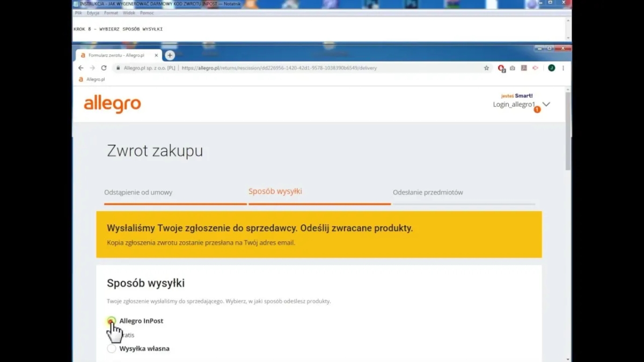Bookmark the page with the star icon
Viewport: 644px width, 362px height.
(486, 68)
